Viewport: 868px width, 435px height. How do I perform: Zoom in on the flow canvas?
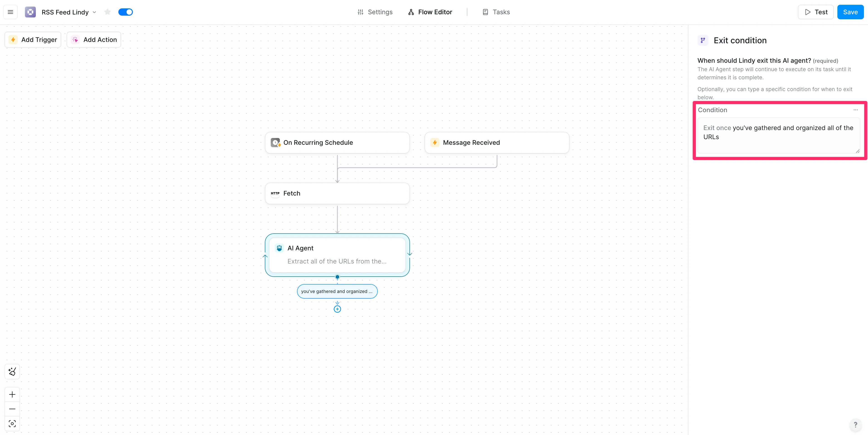point(12,394)
